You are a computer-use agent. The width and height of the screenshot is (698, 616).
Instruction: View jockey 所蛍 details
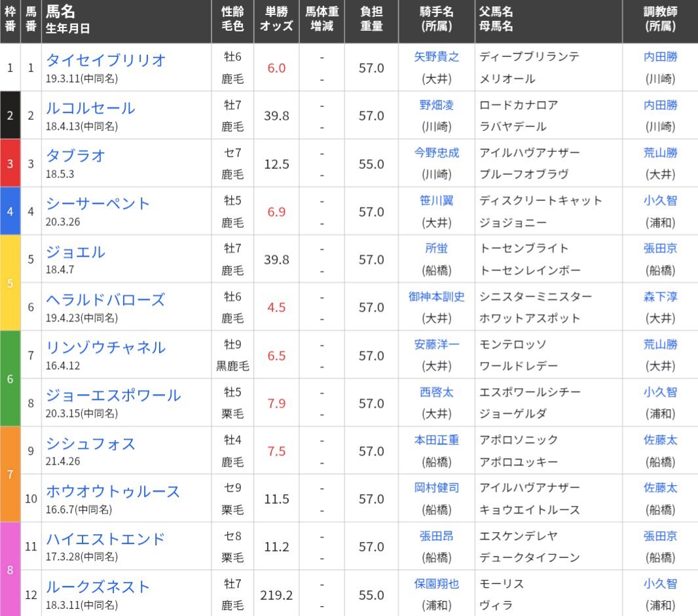436,248
